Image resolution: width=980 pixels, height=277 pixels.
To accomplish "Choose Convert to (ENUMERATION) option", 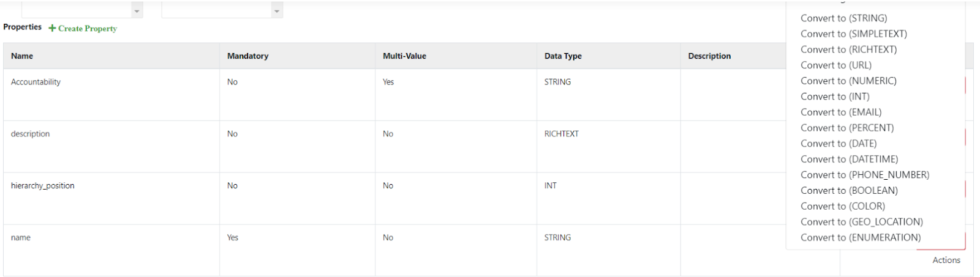I will click(861, 238).
